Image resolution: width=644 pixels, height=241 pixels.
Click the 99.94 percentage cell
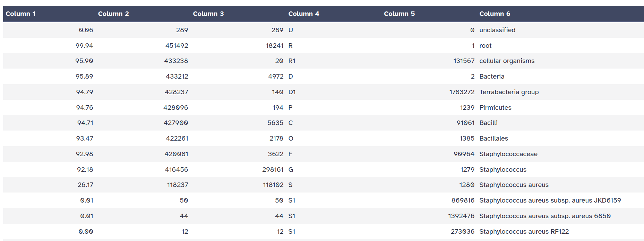point(84,46)
